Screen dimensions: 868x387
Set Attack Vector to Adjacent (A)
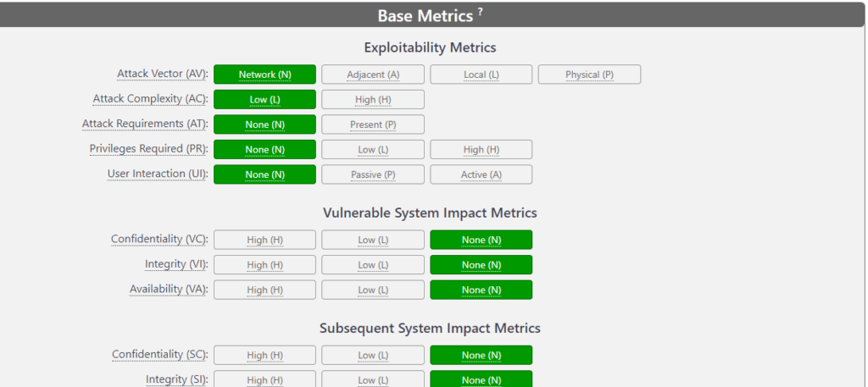[373, 75]
